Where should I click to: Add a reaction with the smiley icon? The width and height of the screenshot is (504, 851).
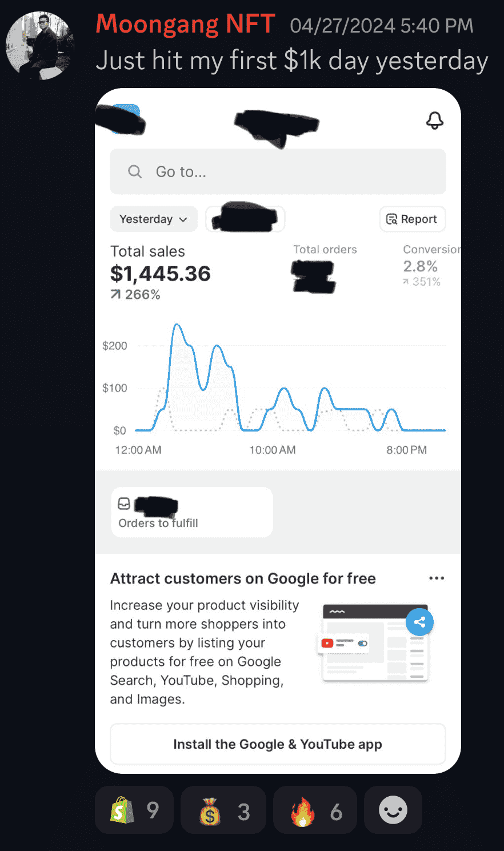click(393, 810)
